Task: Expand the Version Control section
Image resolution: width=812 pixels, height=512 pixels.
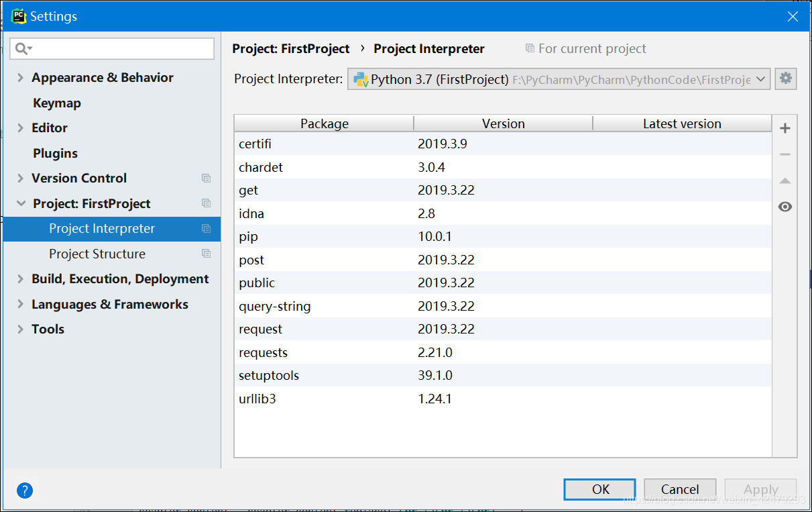Action: [x=20, y=178]
